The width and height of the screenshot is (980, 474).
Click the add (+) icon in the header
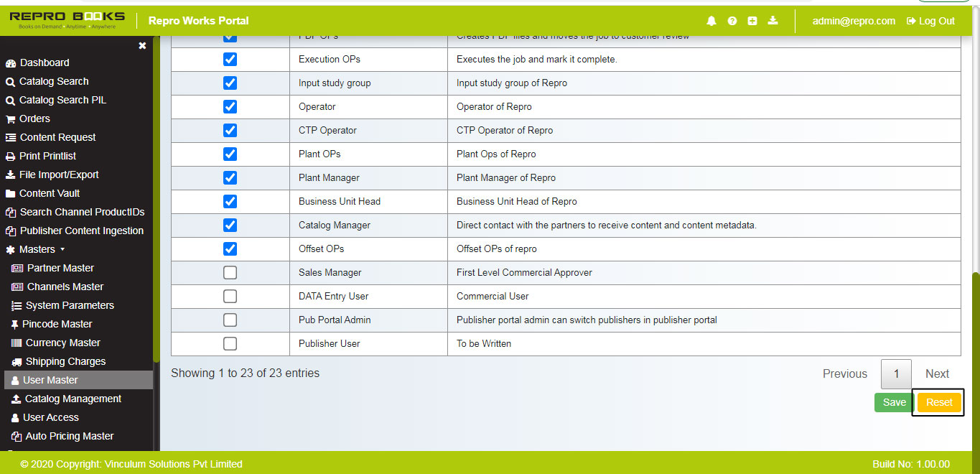(752, 21)
